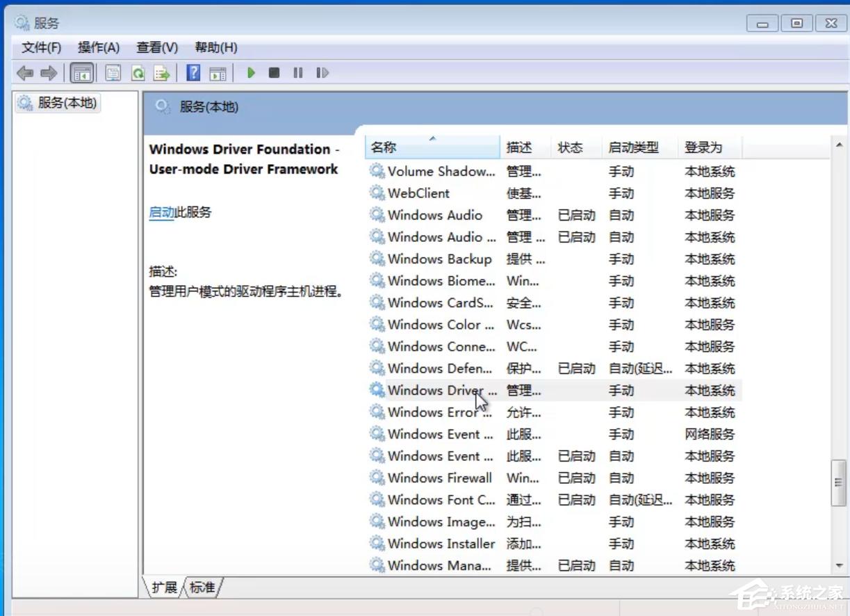
Task: Select the Start Service green play icon
Action: (x=251, y=72)
